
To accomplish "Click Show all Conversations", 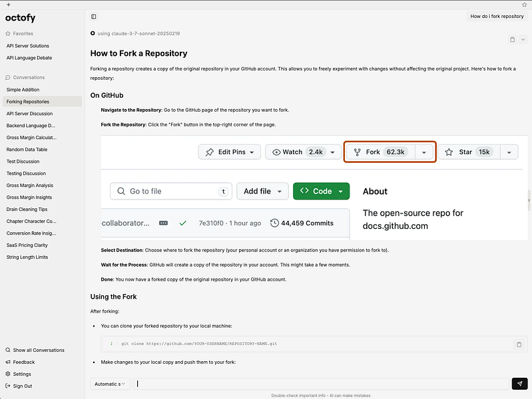I will click(38, 350).
